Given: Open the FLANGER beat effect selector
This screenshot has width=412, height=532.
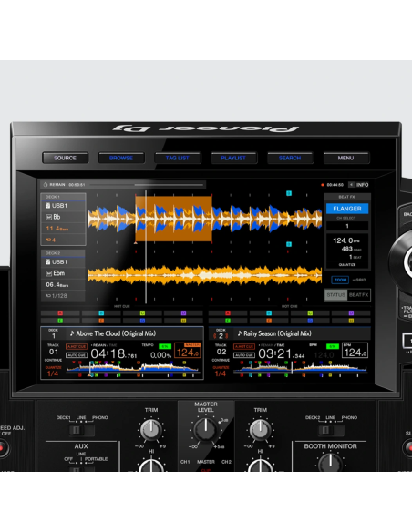Looking at the screenshot, I should pos(347,209).
